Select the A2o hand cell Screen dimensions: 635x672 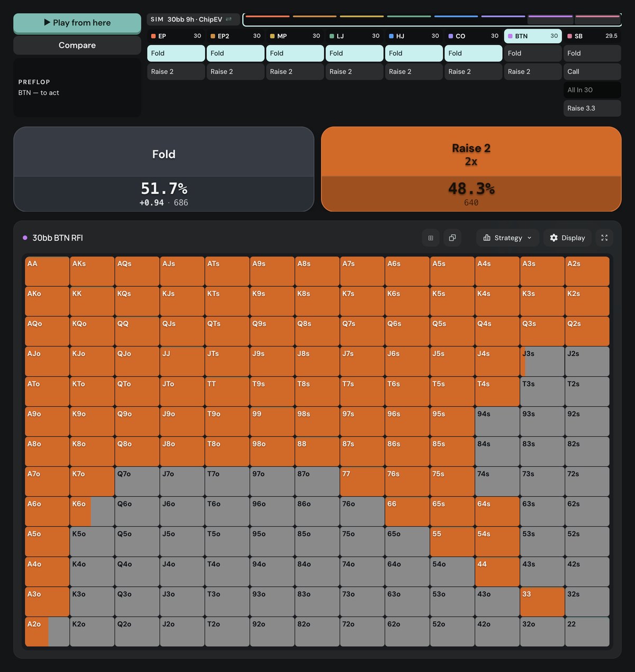click(x=47, y=632)
